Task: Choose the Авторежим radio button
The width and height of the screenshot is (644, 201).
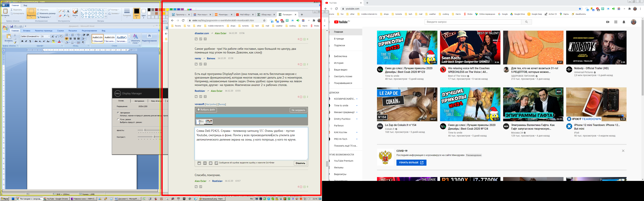Action: click(x=118, y=113)
